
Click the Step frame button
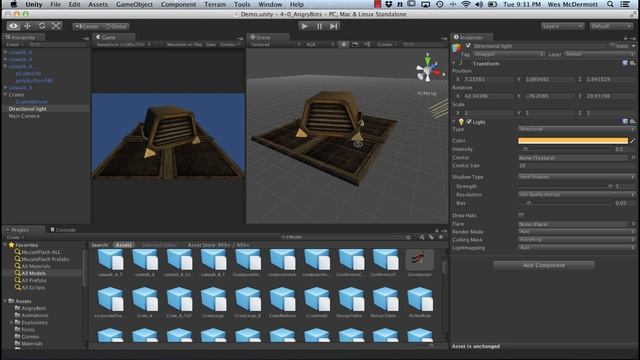click(333, 26)
